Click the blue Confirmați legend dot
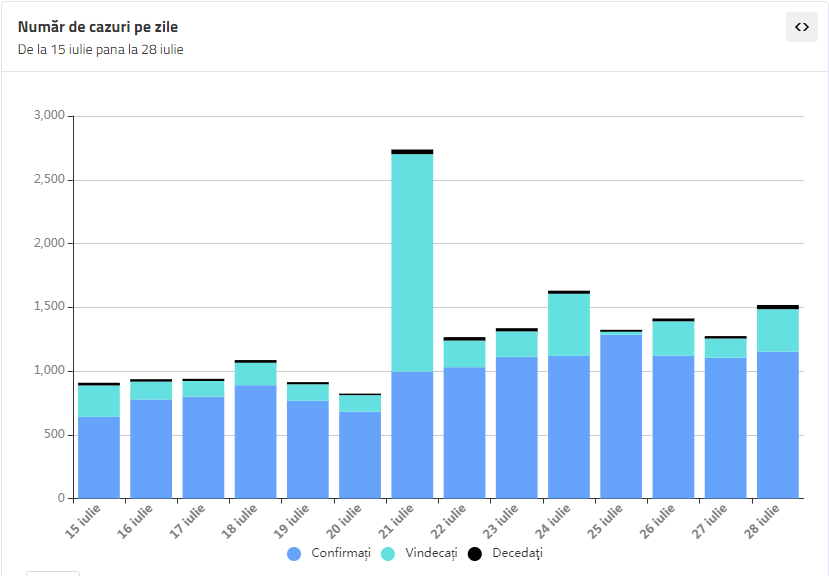The image size is (829, 576). click(x=294, y=554)
